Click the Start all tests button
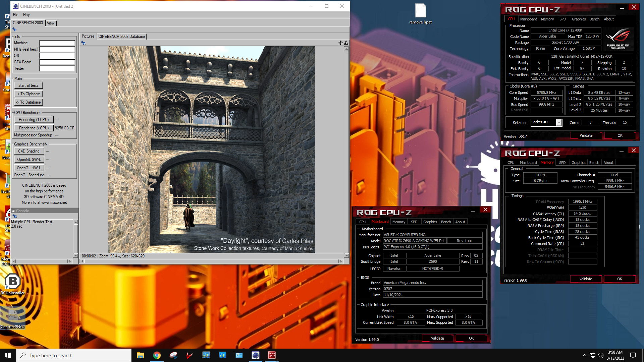Viewport: 644px width, 362px height. tap(29, 85)
